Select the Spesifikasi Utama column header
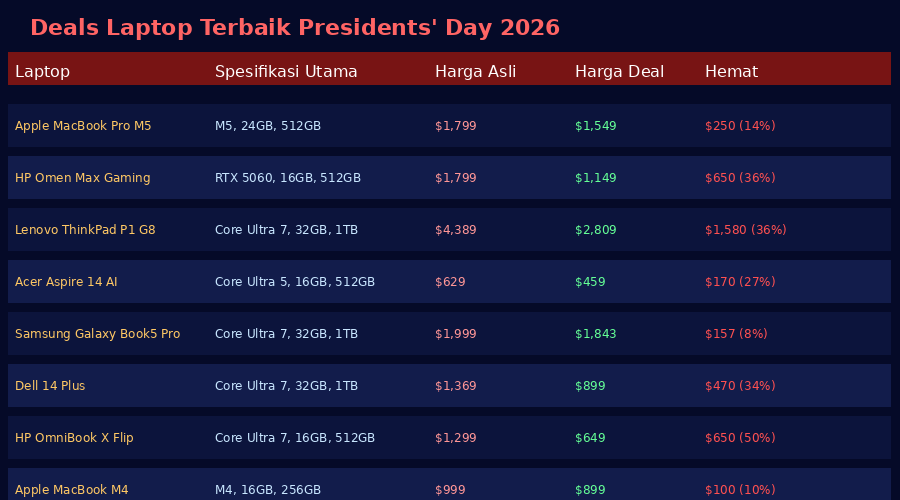Viewport: 900px width, 500px height. pyautogui.click(x=286, y=72)
